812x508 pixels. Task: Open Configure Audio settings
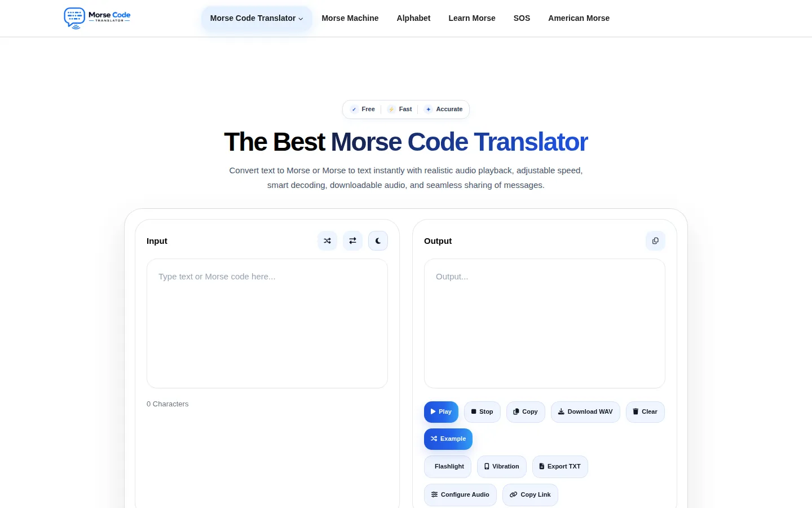pyautogui.click(x=460, y=495)
